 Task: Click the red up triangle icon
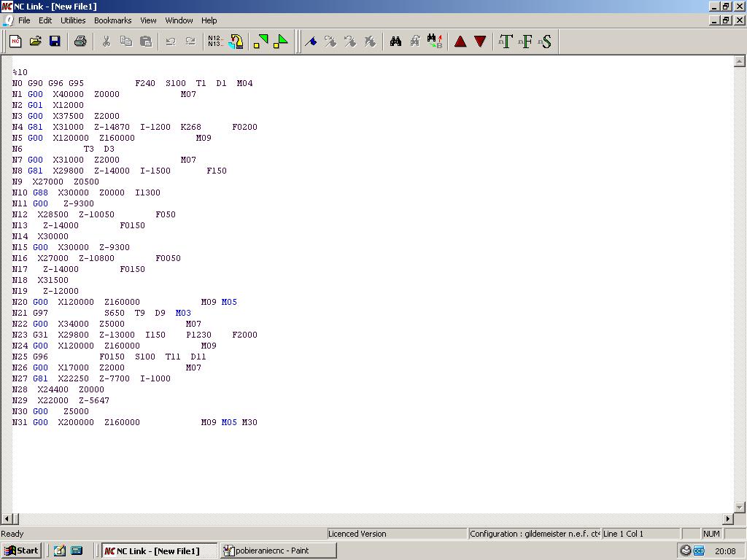click(460, 42)
